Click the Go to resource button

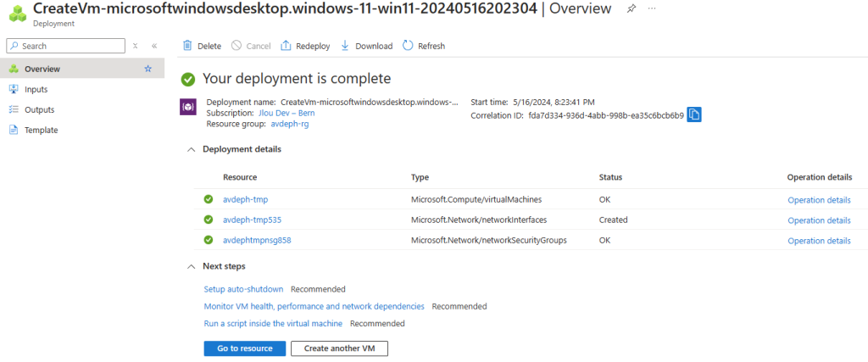(245, 348)
